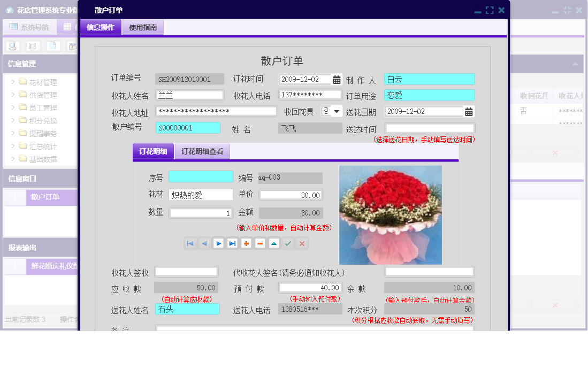
Task: Confirm the order detail entry
Action: tap(288, 243)
